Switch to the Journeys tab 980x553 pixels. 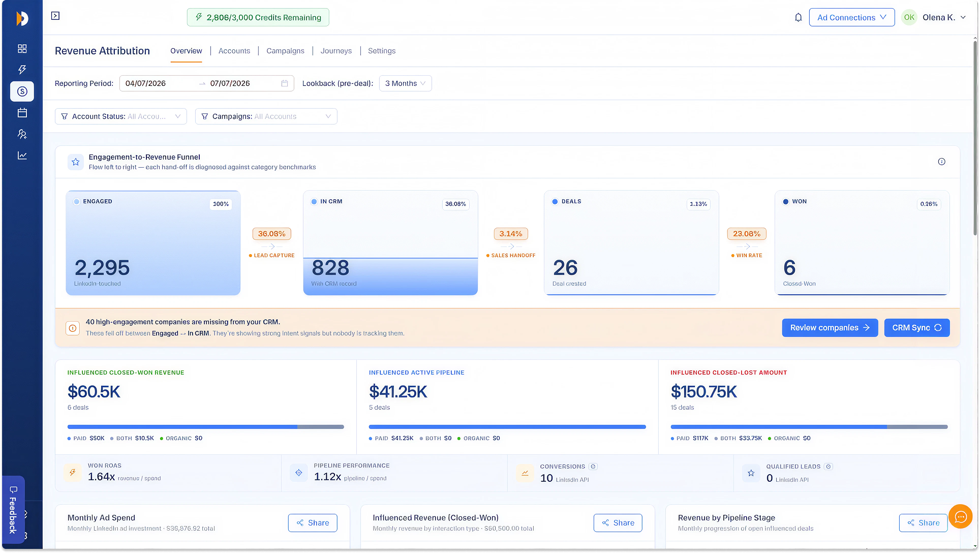(336, 51)
